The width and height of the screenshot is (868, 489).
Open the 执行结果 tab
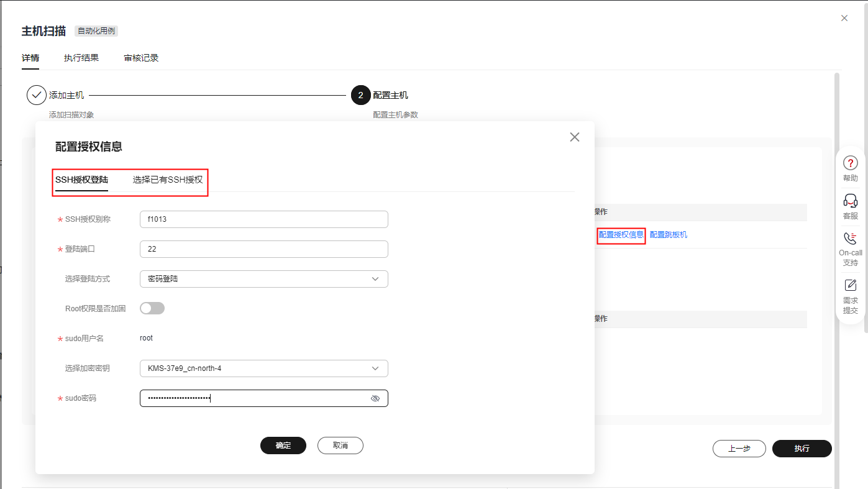(81, 58)
